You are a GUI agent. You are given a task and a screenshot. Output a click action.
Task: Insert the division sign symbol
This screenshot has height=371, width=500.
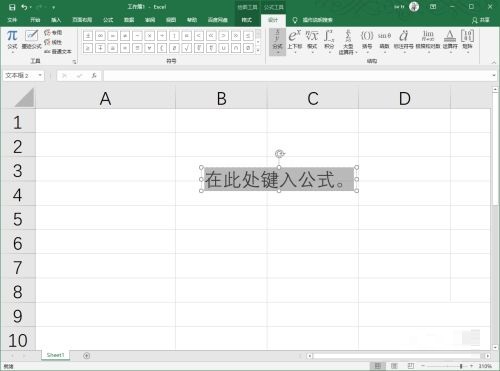click(162, 36)
